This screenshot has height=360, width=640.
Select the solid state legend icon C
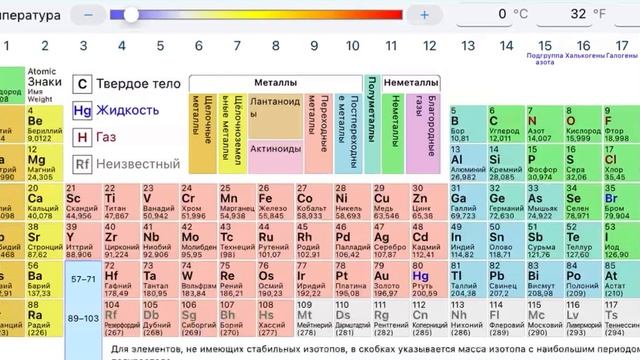point(82,84)
